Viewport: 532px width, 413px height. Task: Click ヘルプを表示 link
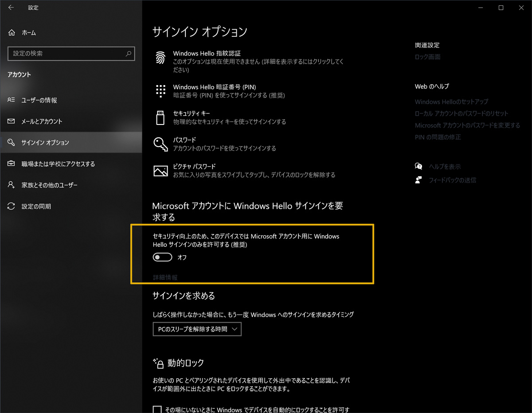445,167
